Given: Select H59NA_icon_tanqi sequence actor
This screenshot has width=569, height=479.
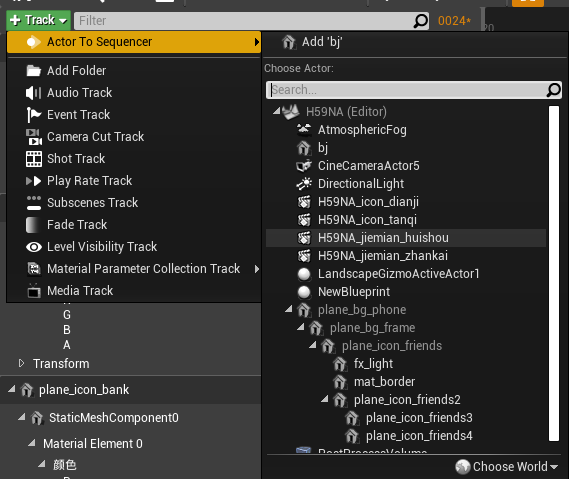Looking at the screenshot, I should coord(406,220).
